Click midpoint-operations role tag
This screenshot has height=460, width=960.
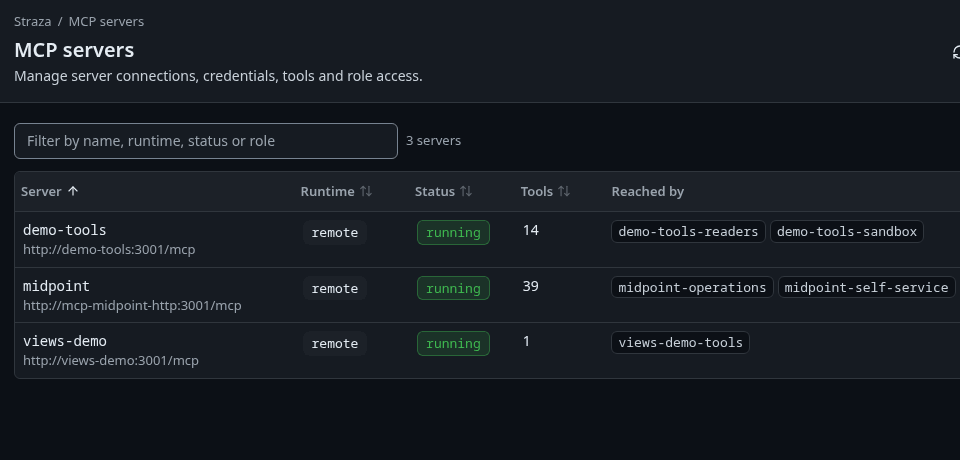coord(692,287)
